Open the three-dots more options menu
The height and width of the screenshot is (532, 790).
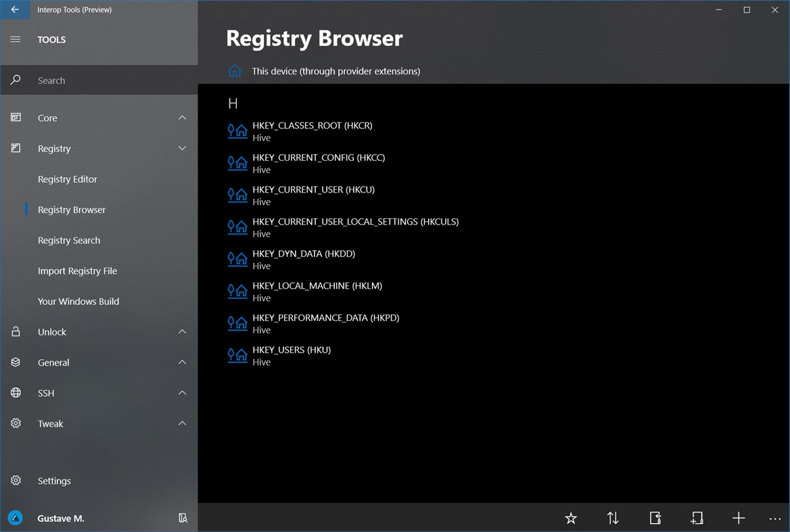775,518
